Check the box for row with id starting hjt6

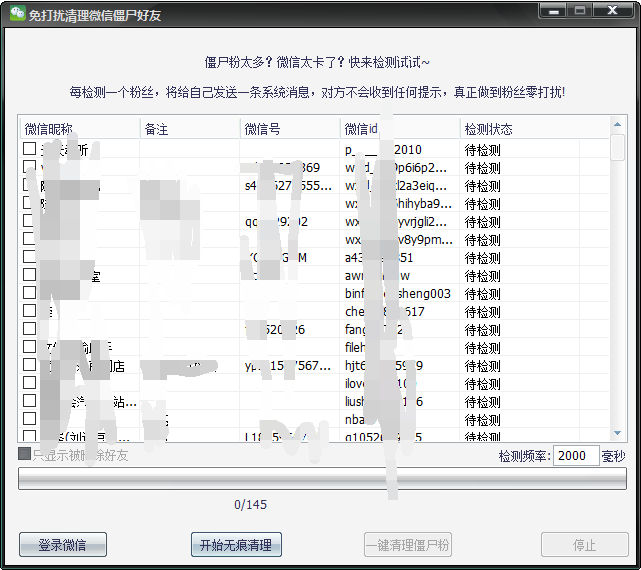click(x=29, y=364)
